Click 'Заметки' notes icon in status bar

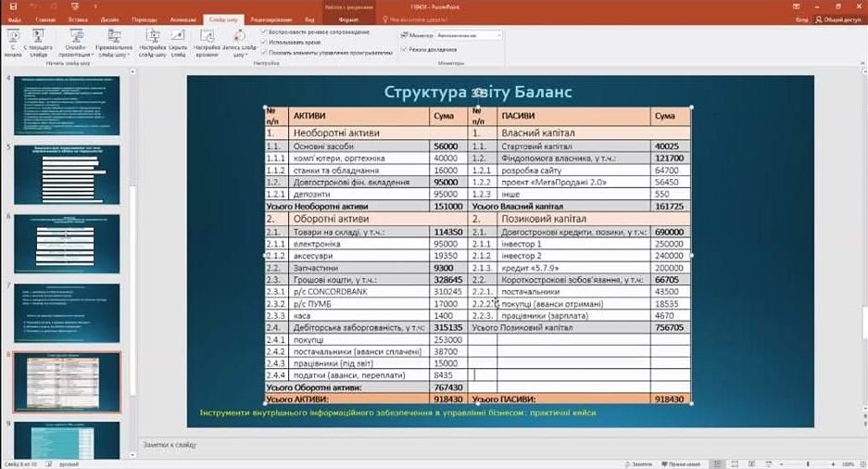click(x=639, y=462)
